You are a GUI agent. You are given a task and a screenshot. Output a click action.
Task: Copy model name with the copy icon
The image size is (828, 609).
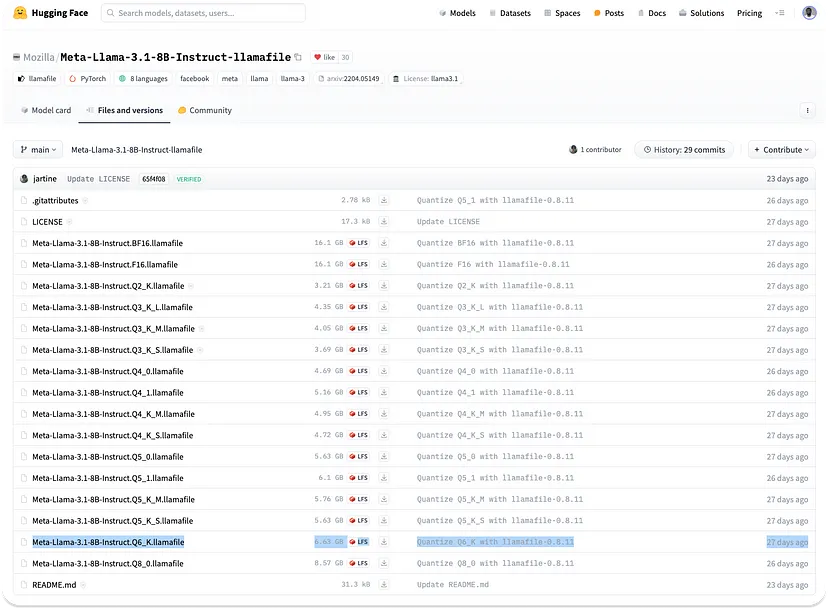pyautogui.click(x=298, y=57)
